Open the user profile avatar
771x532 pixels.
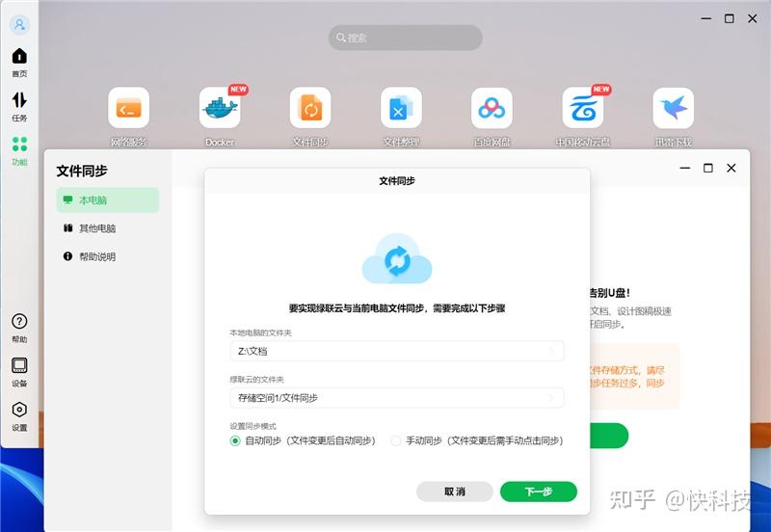tap(19, 24)
